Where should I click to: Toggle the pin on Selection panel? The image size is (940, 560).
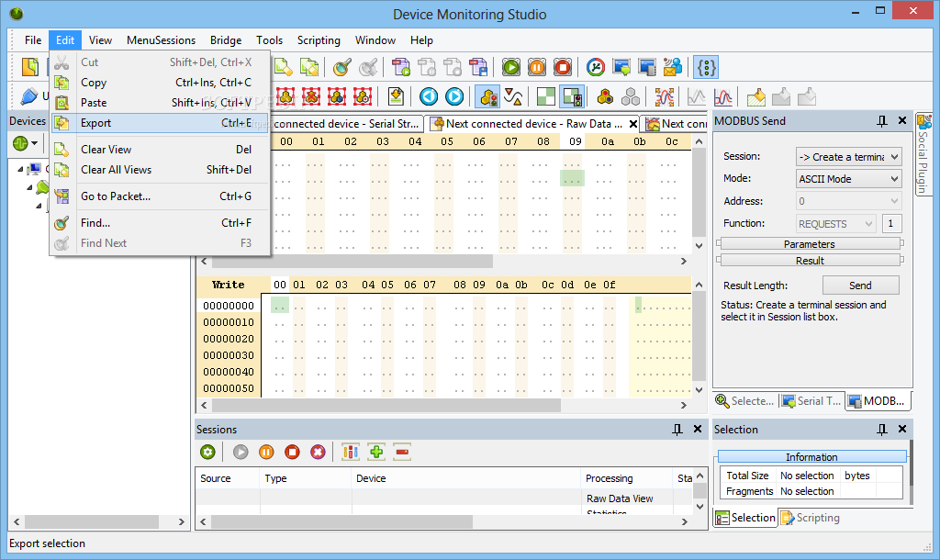[882, 430]
